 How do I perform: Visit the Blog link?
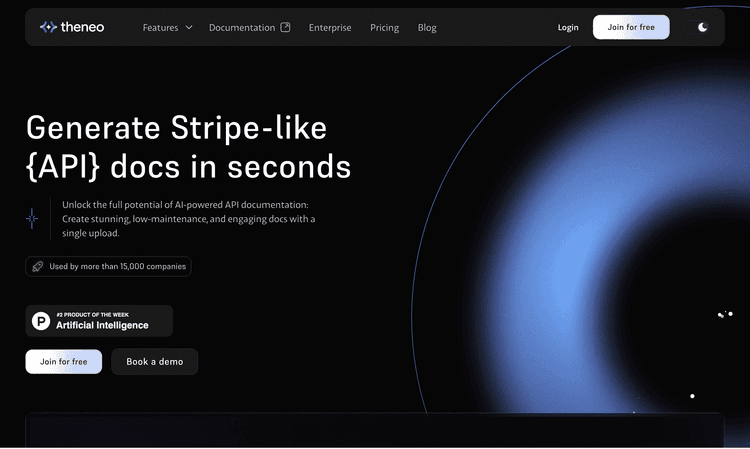click(427, 28)
